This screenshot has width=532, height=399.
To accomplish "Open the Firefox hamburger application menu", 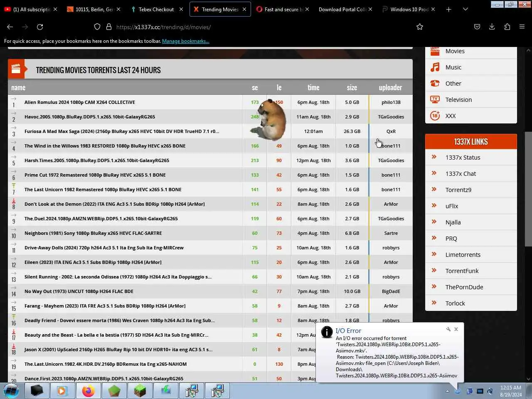I will [x=522, y=27].
